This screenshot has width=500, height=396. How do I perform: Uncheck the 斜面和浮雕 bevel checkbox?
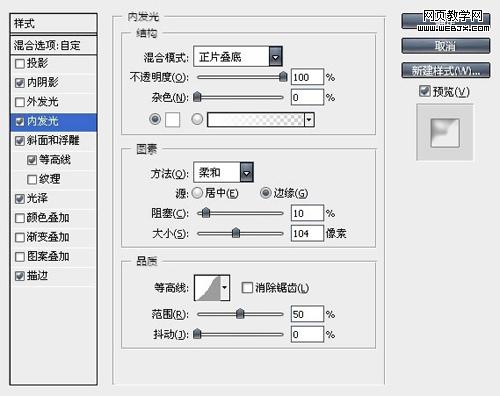coord(20,141)
